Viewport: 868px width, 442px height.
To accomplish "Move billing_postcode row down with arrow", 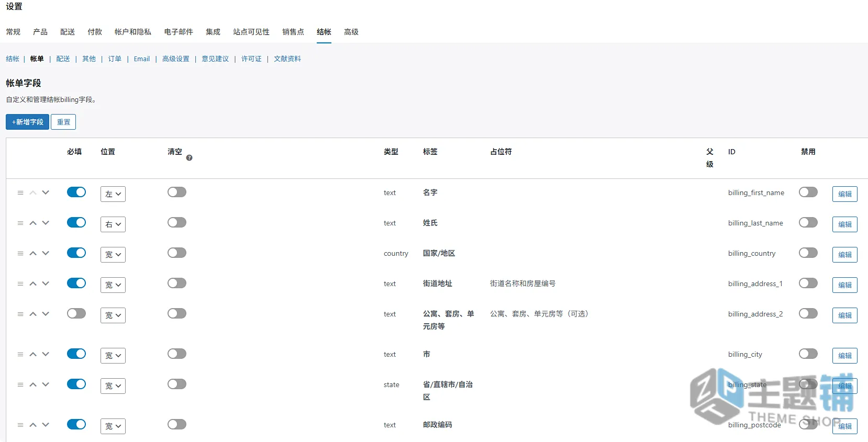I will 46,425.
